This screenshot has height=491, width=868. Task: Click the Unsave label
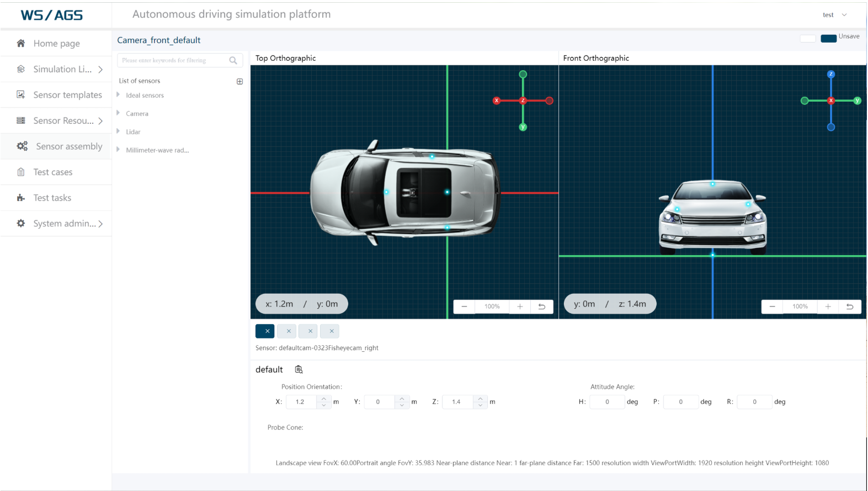(849, 36)
